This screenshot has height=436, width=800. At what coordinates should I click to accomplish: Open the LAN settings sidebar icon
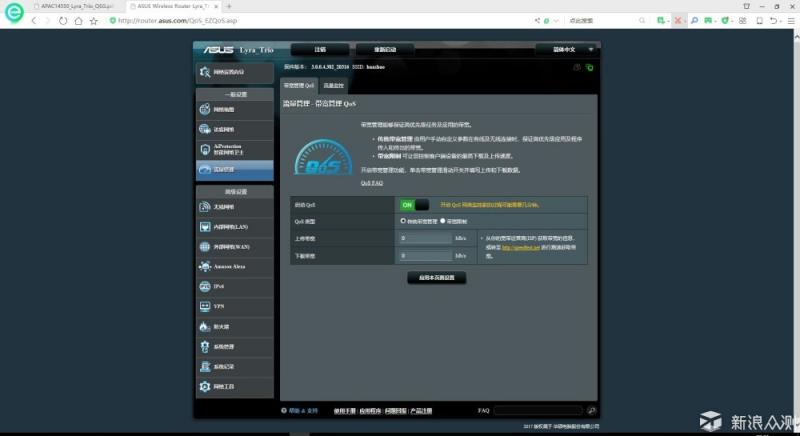(x=205, y=226)
